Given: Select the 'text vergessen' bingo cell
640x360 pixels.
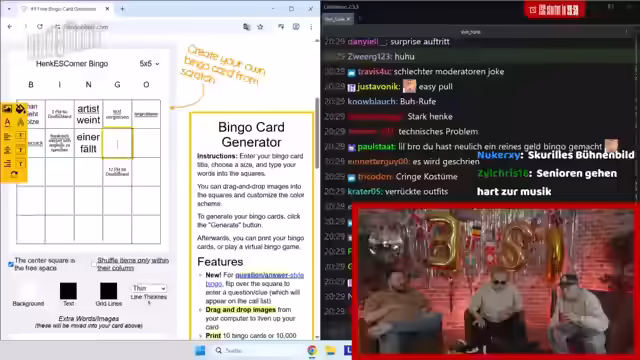Looking at the screenshot, I should click(x=117, y=114).
